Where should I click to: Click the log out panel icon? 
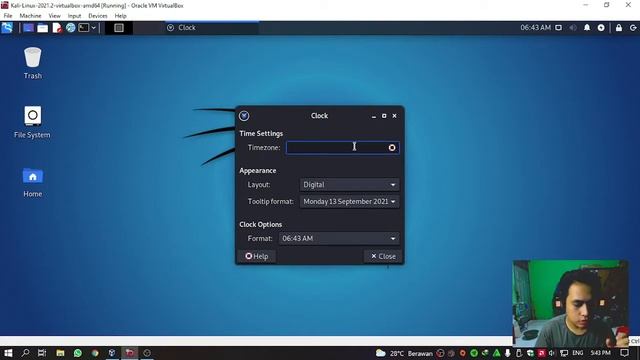coord(633,28)
